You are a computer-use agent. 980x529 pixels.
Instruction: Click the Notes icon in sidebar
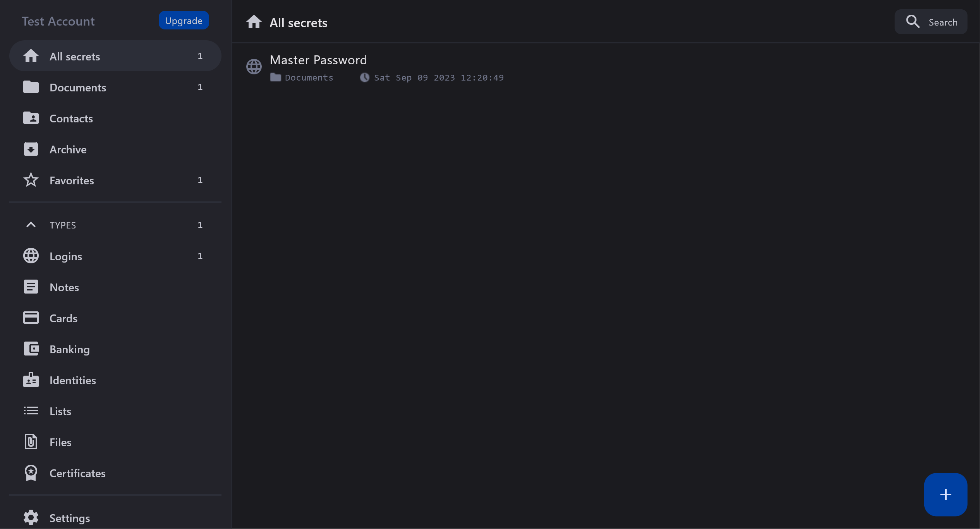point(31,287)
